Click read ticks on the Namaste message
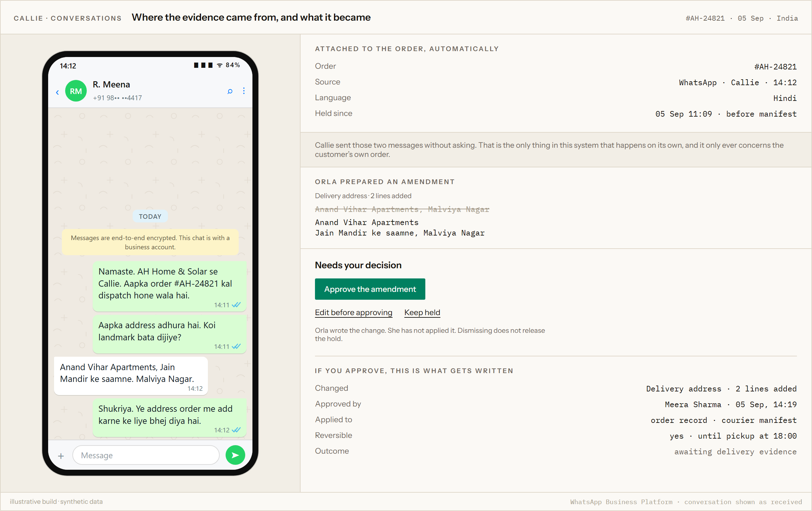 tap(236, 305)
